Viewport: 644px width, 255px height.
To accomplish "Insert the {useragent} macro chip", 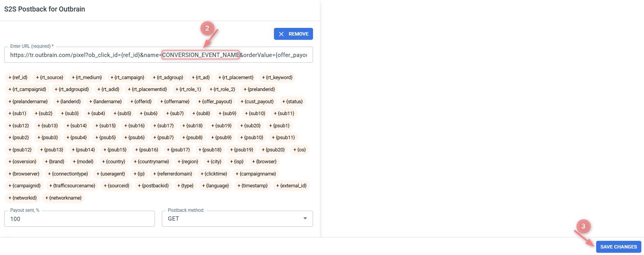I will (111, 174).
